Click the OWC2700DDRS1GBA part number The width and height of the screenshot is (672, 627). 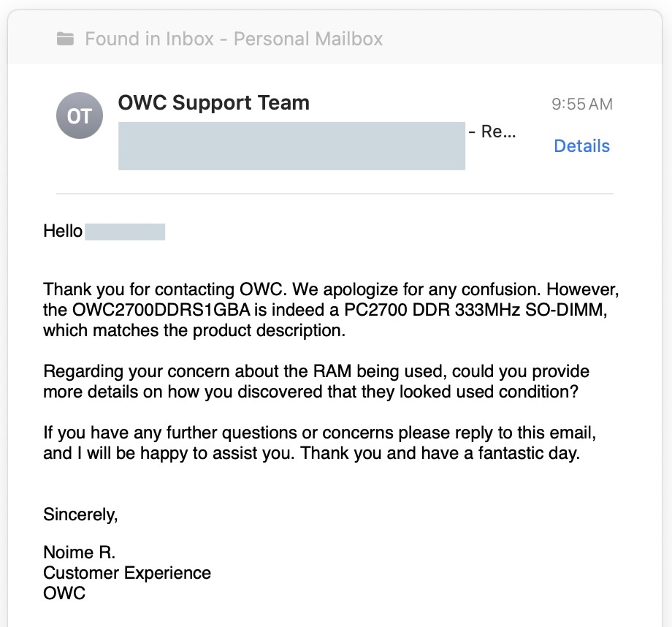[x=161, y=310]
